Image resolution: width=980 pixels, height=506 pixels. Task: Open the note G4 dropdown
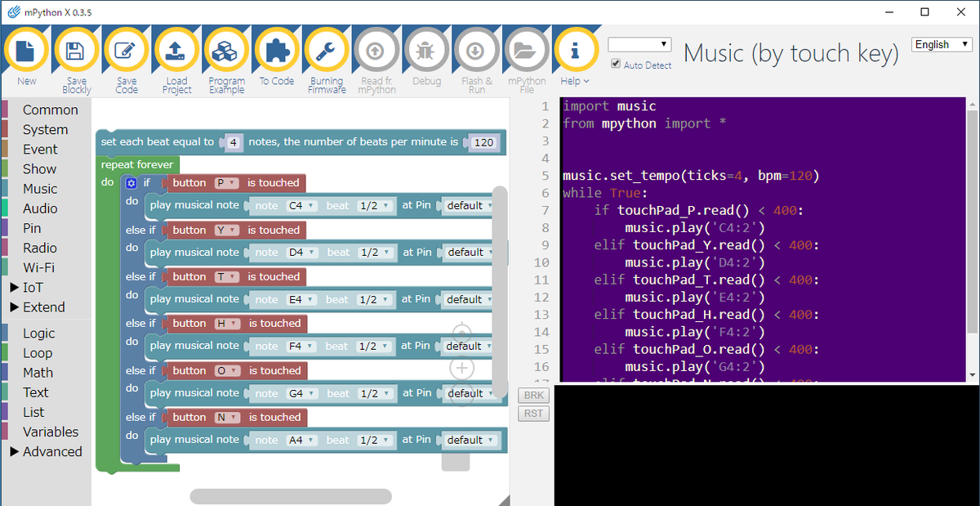pos(301,393)
